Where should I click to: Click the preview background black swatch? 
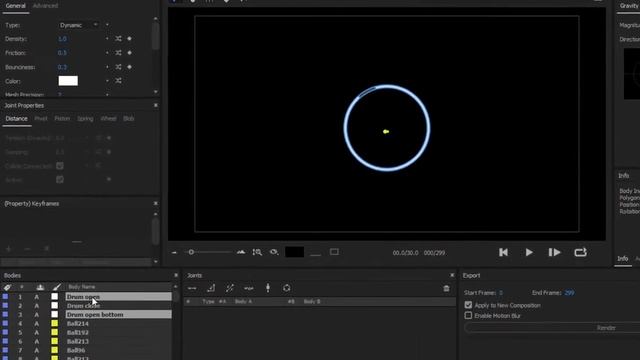(x=294, y=252)
